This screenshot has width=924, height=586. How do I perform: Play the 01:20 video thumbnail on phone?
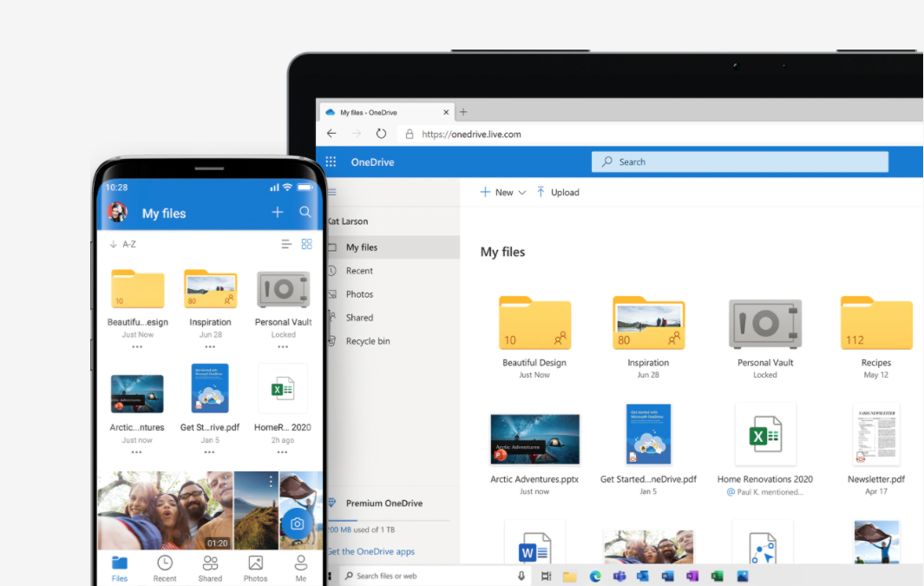pyautogui.click(x=166, y=510)
